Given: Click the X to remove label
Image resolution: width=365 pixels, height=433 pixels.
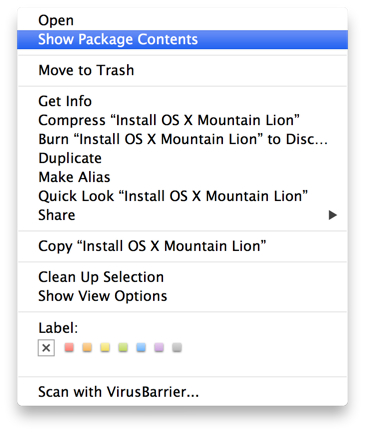Looking at the screenshot, I should [x=46, y=348].
